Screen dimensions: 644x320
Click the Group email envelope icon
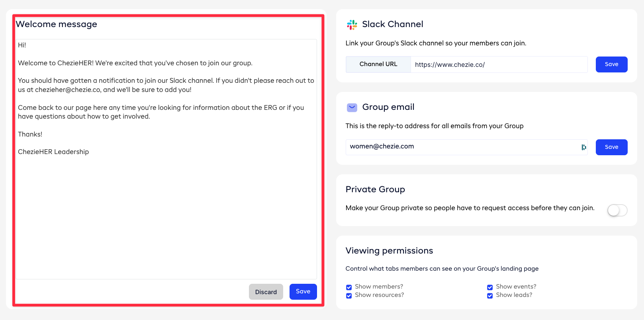(352, 107)
